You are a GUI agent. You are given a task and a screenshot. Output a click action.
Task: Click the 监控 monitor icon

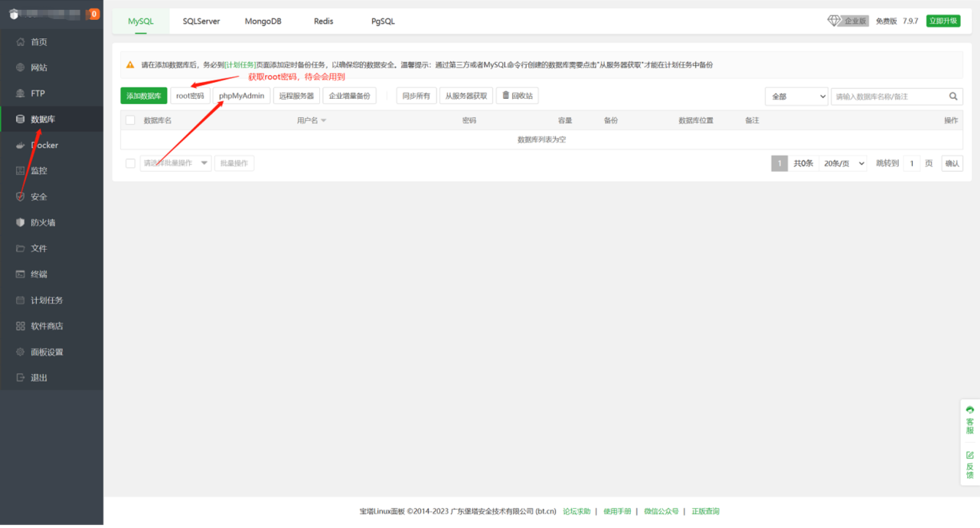21,171
